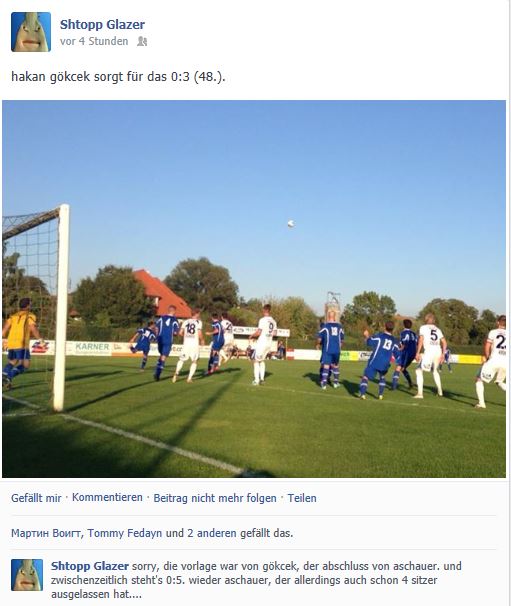
Task: Open Shtopp Glazer's name in the comment
Action: 90,566
